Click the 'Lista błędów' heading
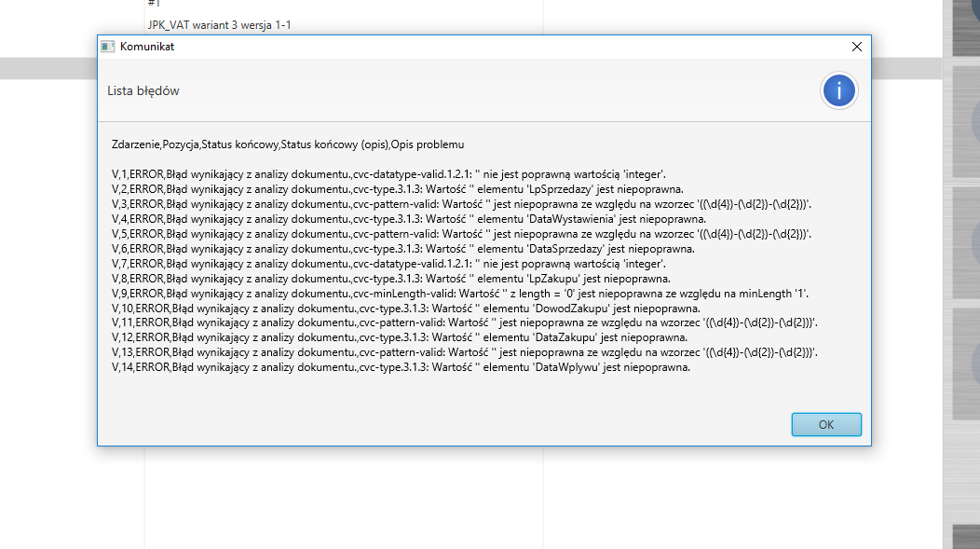This screenshot has height=549, width=980. tap(143, 90)
